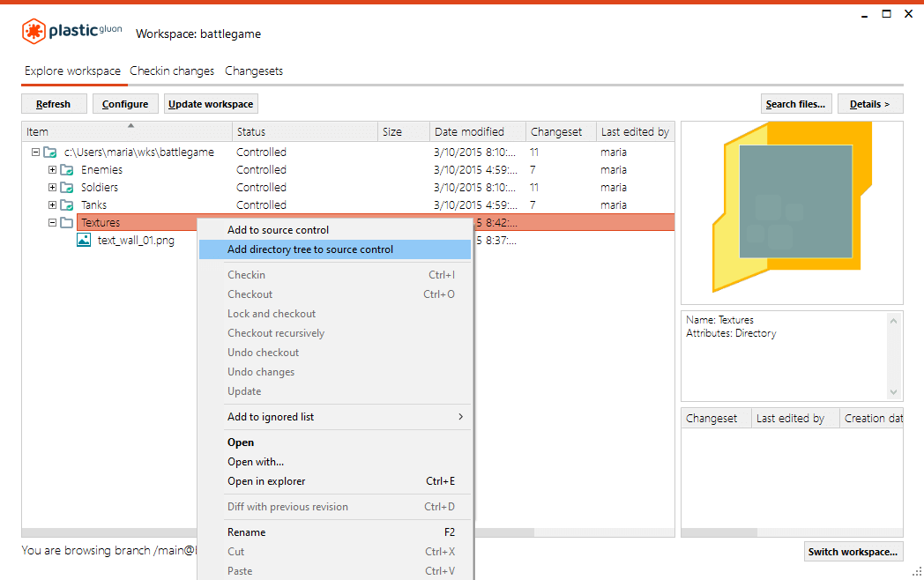
Task: Click the Textures folder icon
Action: coord(67,223)
